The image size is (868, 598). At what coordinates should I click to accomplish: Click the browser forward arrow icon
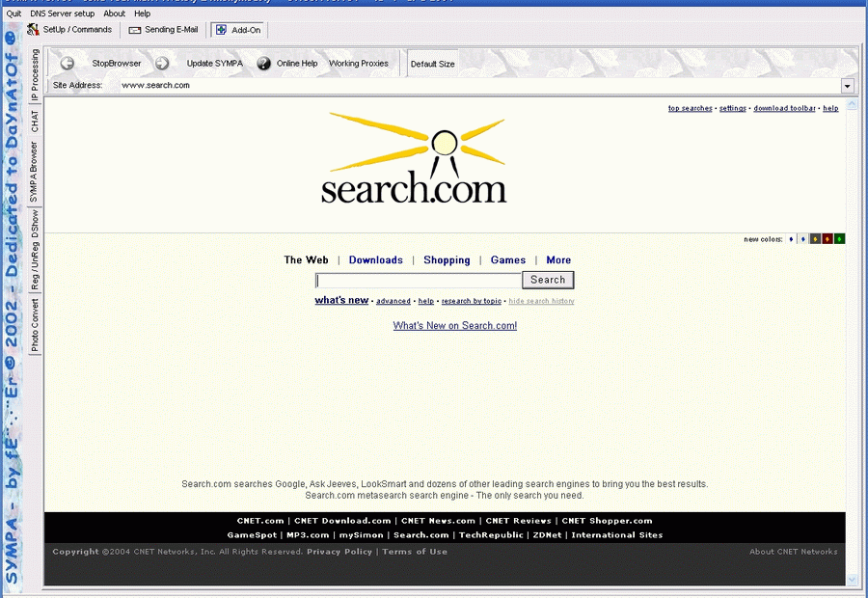[x=162, y=64]
